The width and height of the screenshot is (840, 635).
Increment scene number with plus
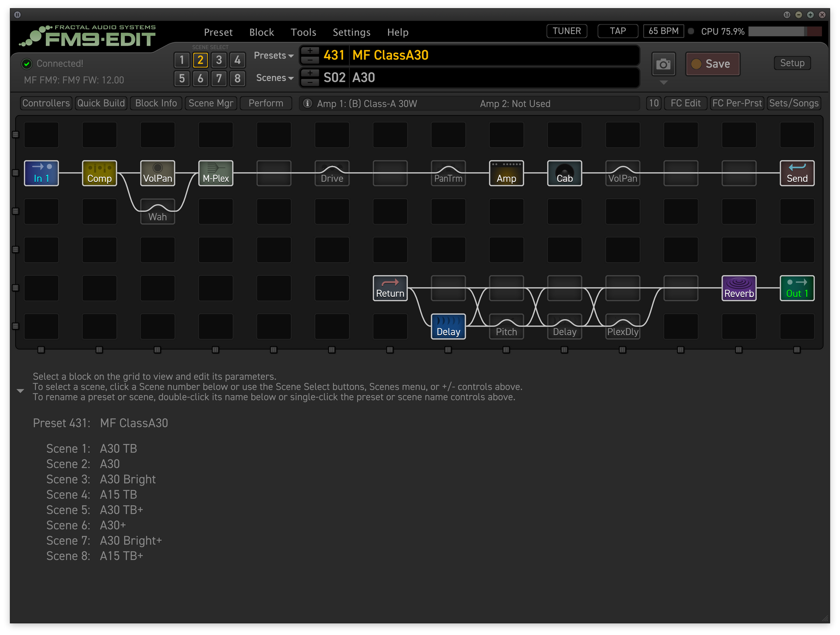[x=310, y=73]
